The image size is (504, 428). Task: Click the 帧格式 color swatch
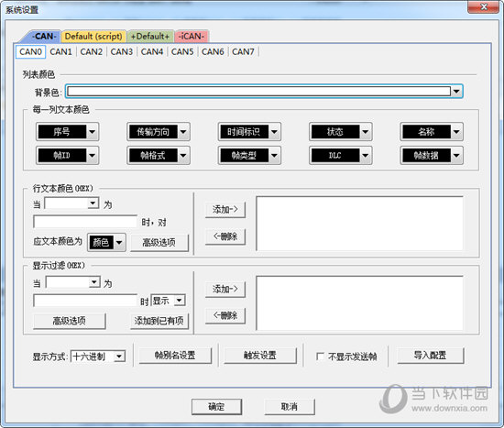pos(153,155)
